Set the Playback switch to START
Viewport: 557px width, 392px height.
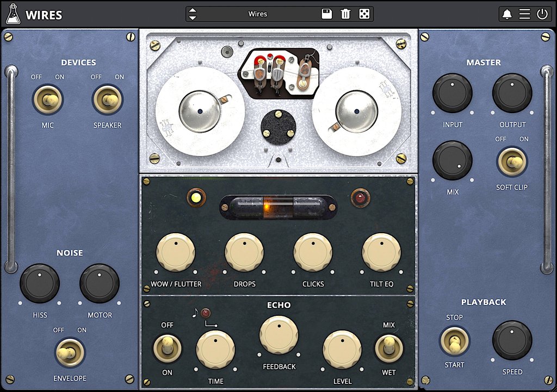point(454,342)
